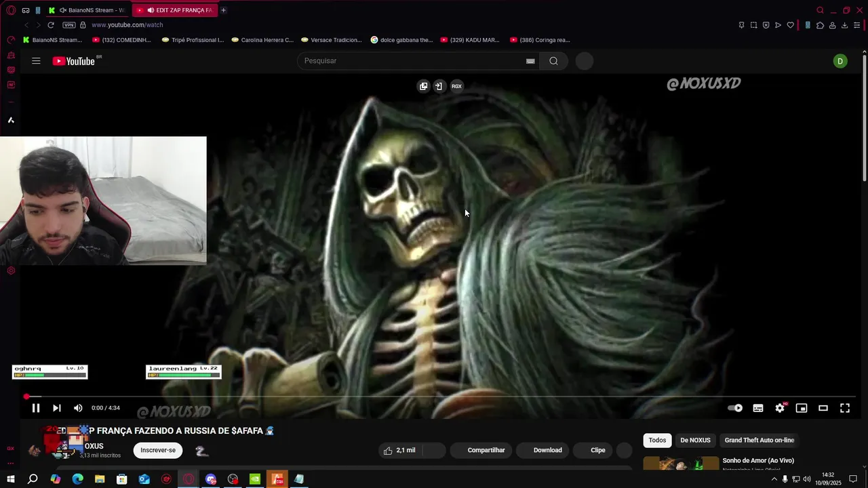
Task: Show hidden system tray icons
Action: click(x=774, y=479)
